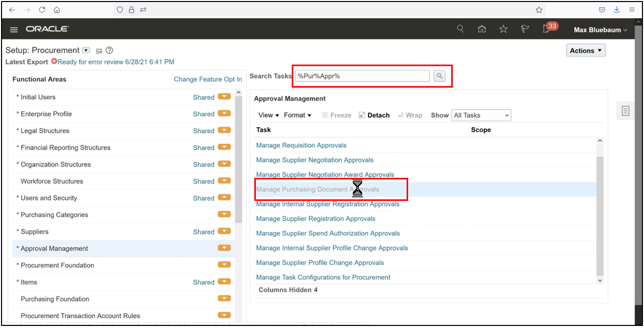The height and width of the screenshot is (328, 644).
Task: Open Manage Requisition Approvals task
Action: pos(301,145)
